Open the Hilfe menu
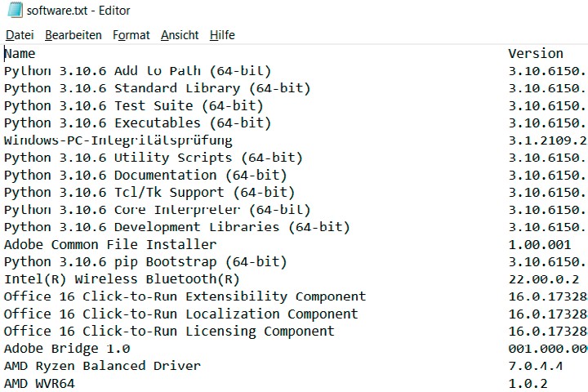 222,35
